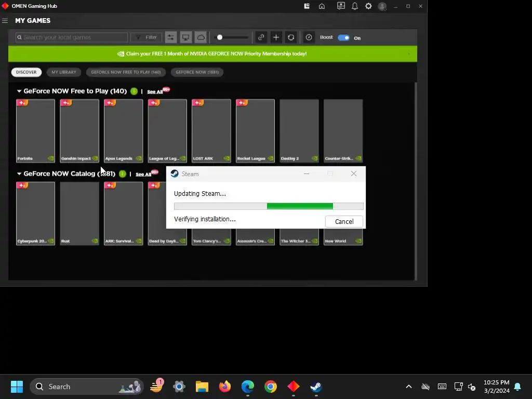Add a game with the plus icon

click(x=276, y=37)
